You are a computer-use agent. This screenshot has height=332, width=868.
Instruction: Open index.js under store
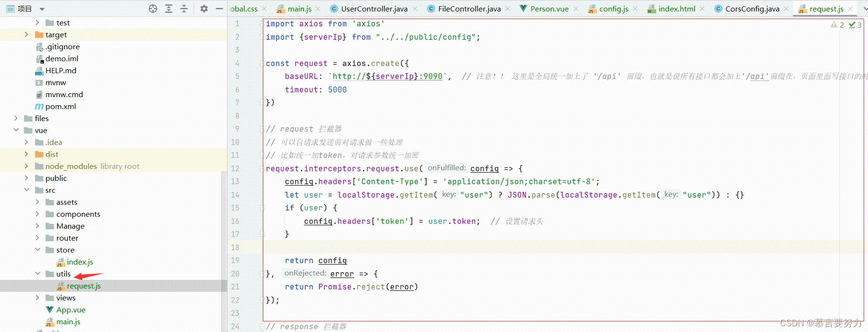point(80,262)
